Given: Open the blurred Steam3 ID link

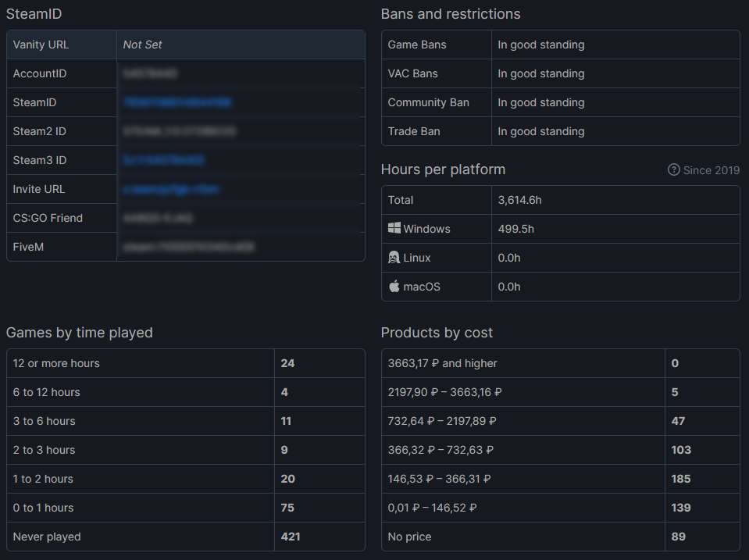Looking at the screenshot, I should 164,160.
